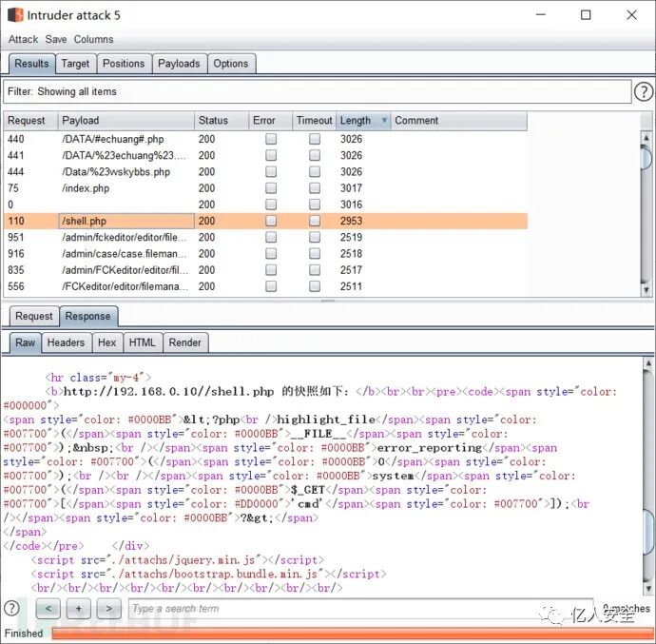The height and width of the screenshot is (644, 656).
Task: Toggle Error checkbox for request 444
Action: click(x=271, y=171)
